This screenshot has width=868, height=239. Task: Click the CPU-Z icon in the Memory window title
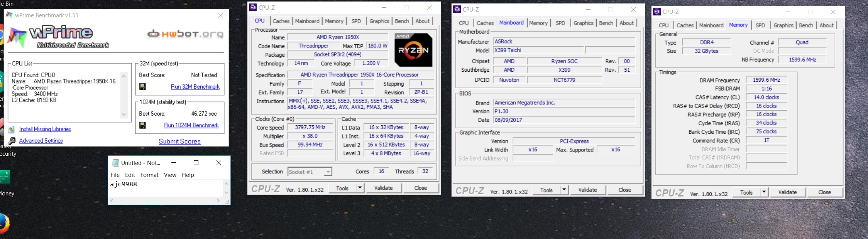(657, 12)
